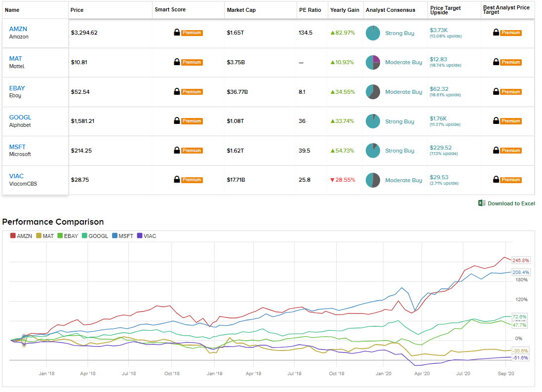The image size is (542, 392).
Task: Open the MSFT ticker link
Action: coord(17,147)
